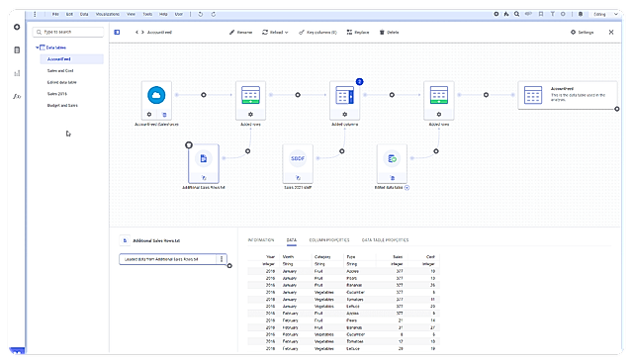The image size is (633, 364).
Task: Click file icon beside Additional Sales Rows.txt title
Action: (125, 241)
